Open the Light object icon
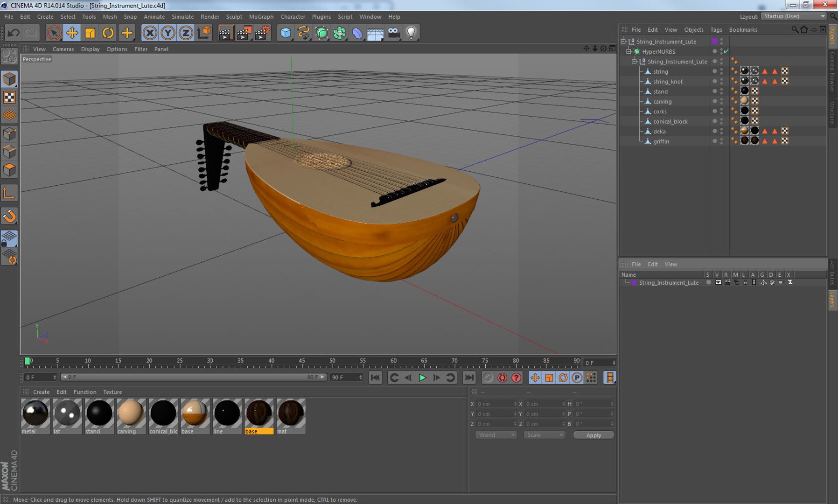This screenshot has width=838, height=504. pyautogui.click(x=411, y=33)
